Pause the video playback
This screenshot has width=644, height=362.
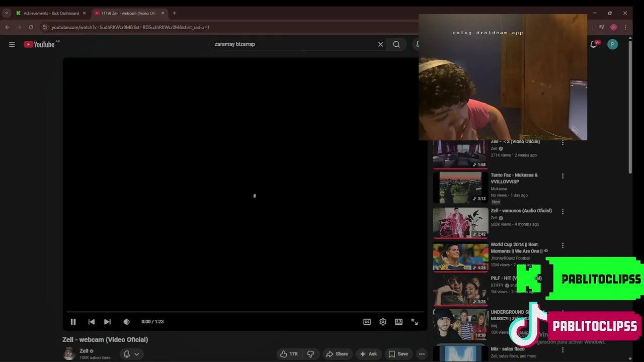coord(73,322)
